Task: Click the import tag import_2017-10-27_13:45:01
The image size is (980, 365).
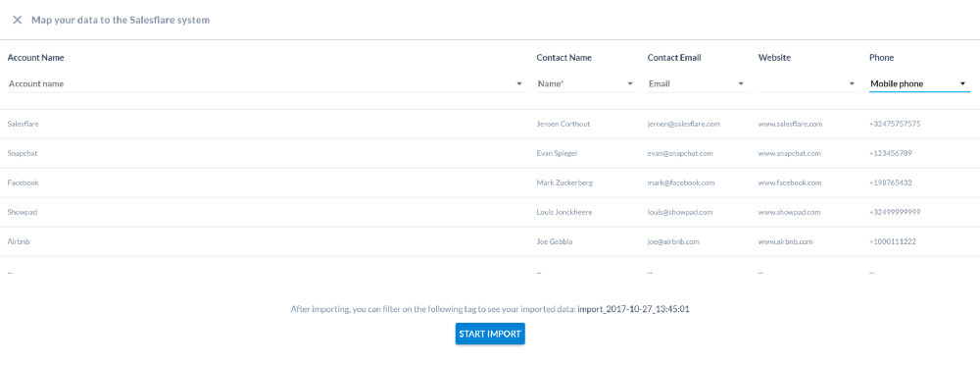Action: pyautogui.click(x=633, y=309)
